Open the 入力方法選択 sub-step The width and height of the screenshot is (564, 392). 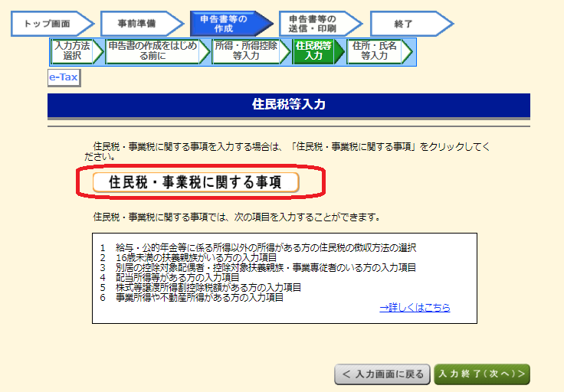point(77,51)
